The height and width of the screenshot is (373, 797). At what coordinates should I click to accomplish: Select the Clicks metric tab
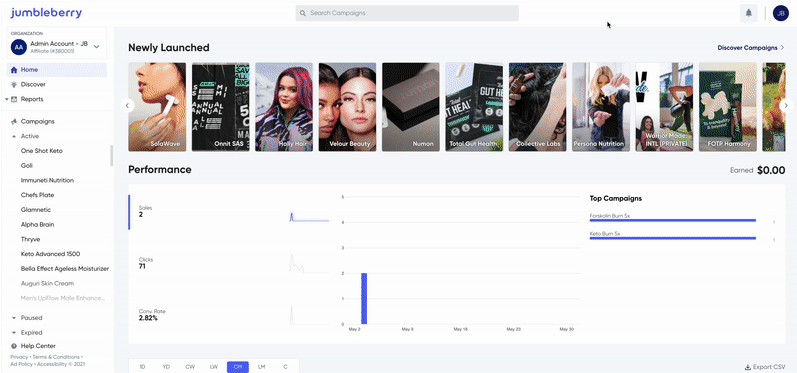coord(230,263)
